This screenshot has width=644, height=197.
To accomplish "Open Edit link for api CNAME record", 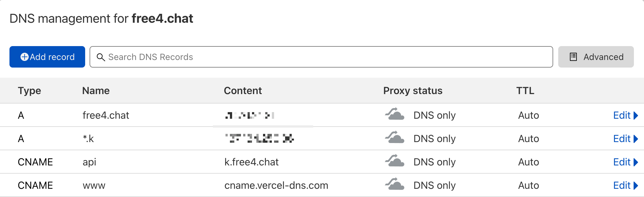I will tap(622, 162).
